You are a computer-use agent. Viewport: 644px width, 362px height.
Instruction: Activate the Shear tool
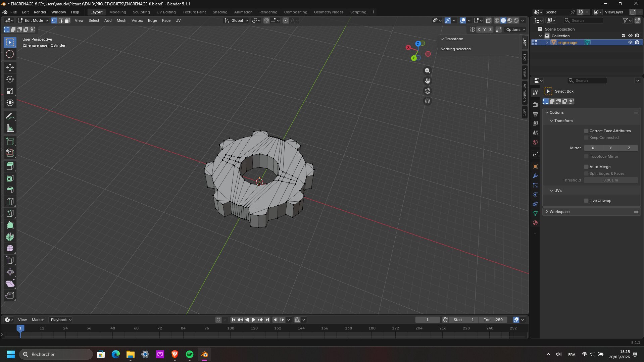pos(10,284)
